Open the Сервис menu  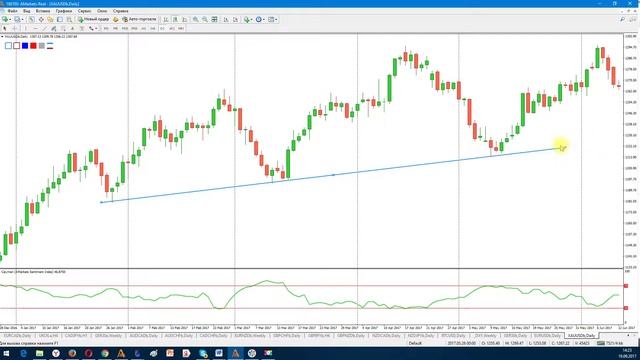(x=84, y=11)
